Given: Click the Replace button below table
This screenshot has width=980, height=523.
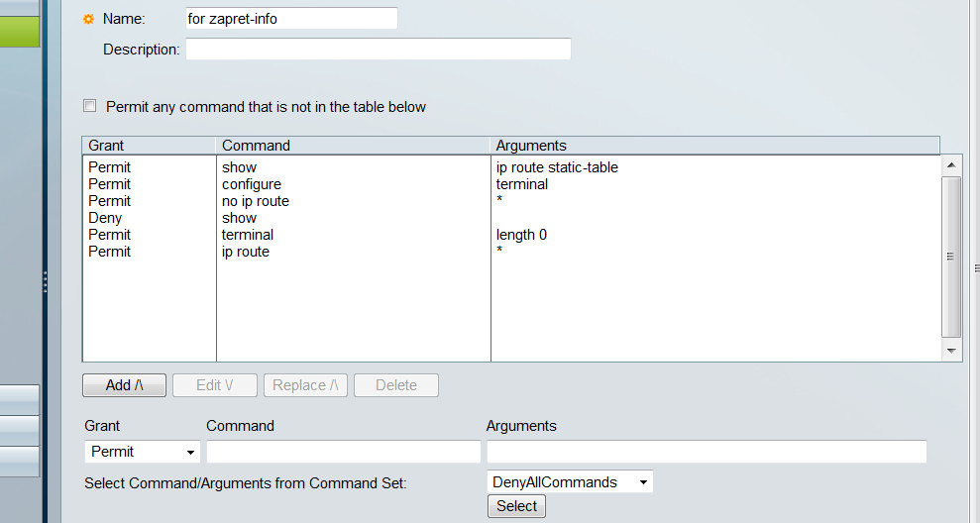Looking at the screenshot, I should (x=305, y=385).
